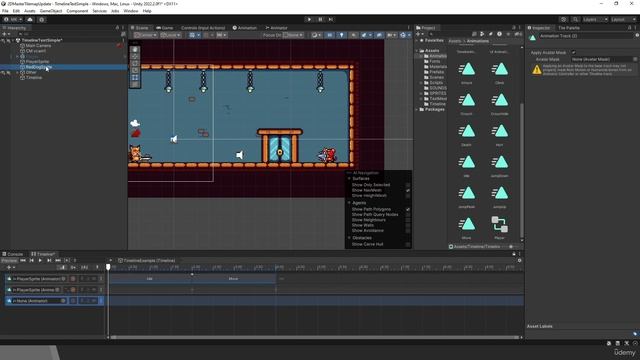Open the Scenes folder in Project
The width and height of the screenshot is (640, 360).
pyautogui.click(x=433, y=77)
